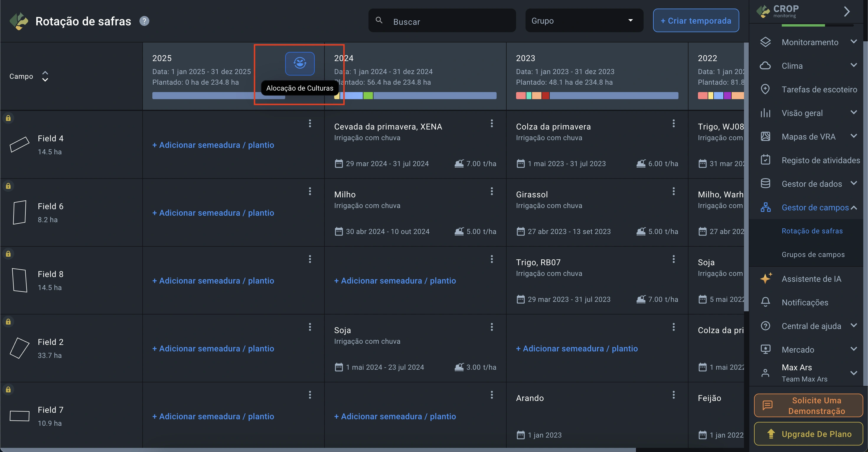Open Notificações bell icon
Image resolution: width=868 pixels, height=452 pixels.
pyautogui.click(x=765, y=302)
